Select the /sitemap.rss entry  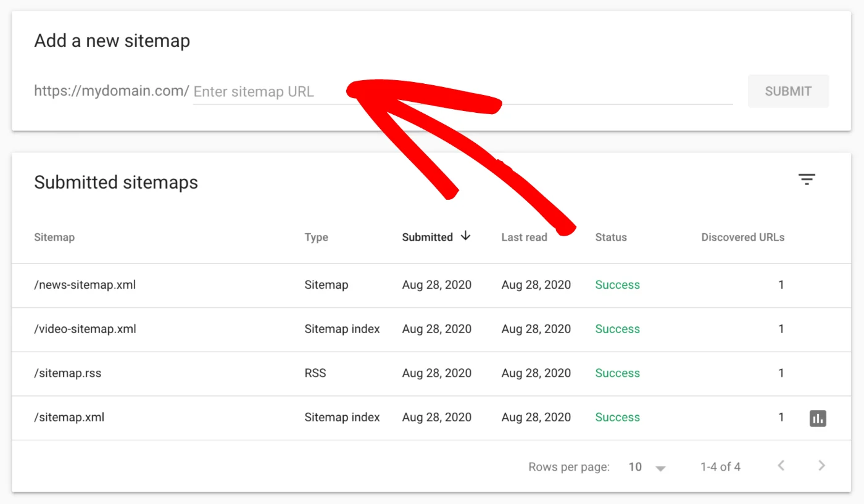(x=67, y=373)
